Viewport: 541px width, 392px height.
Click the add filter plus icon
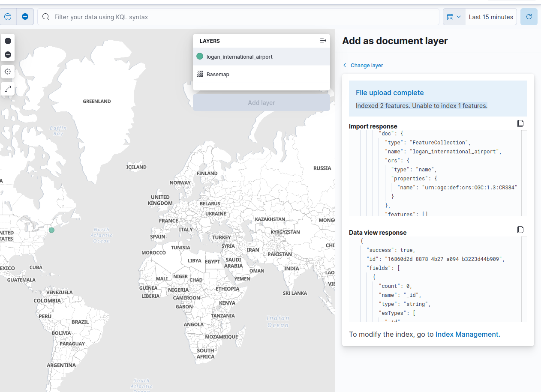(25, 17)
